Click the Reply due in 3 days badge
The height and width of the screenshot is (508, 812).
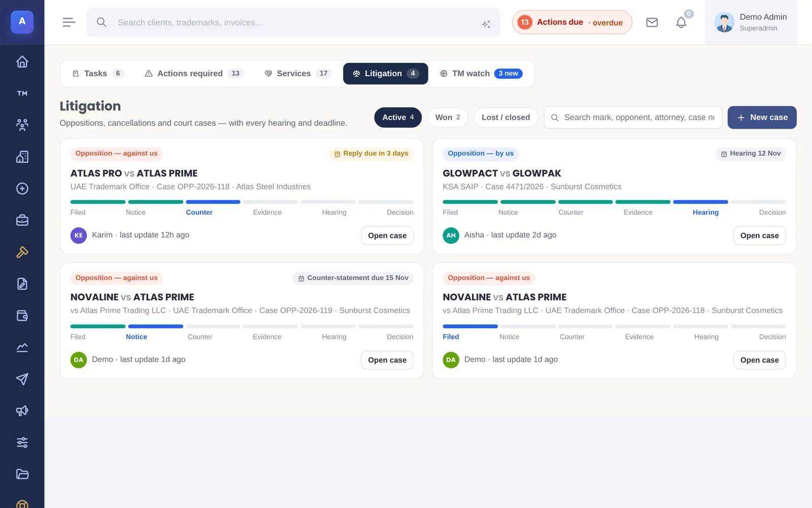coord(371,153)
